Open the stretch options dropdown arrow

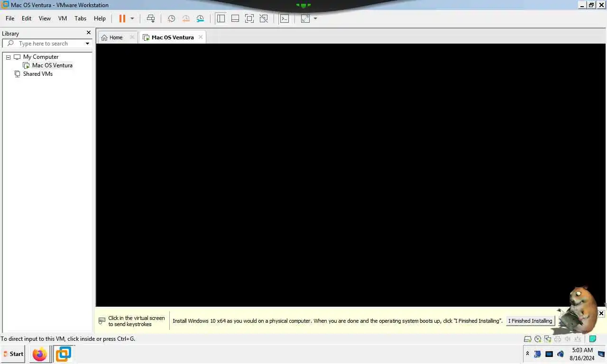coord(315,18)
